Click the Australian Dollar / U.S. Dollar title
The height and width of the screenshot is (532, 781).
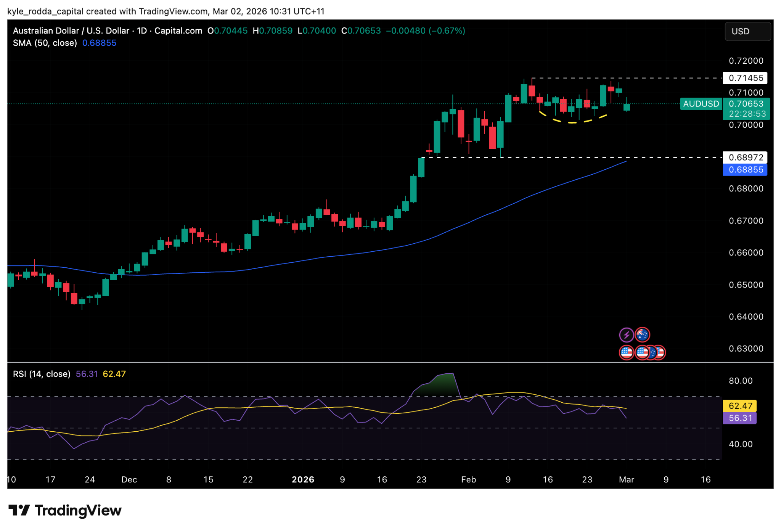coord(71,31)
